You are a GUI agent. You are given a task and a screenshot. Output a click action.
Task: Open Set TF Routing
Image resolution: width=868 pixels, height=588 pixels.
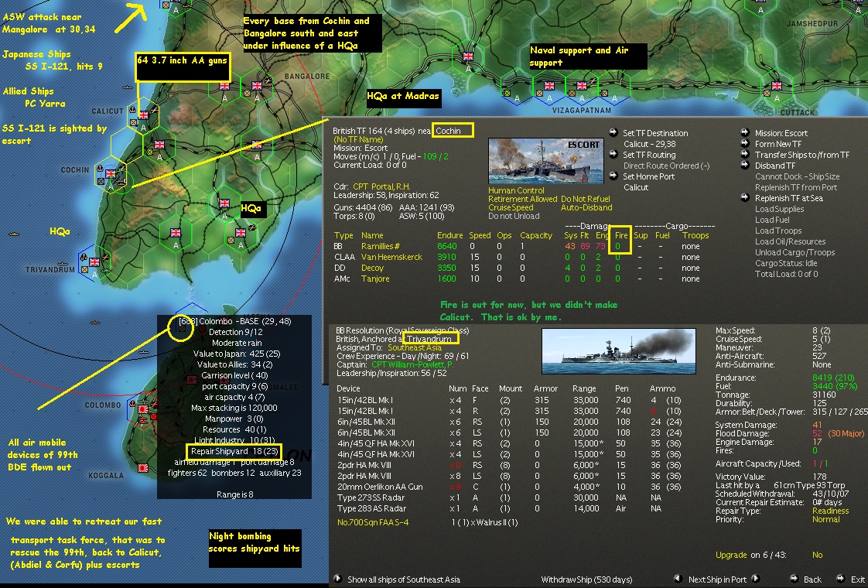point(649,155)
